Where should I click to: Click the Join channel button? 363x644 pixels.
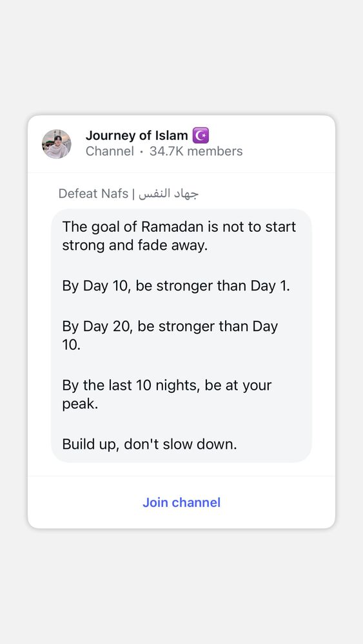181,502
